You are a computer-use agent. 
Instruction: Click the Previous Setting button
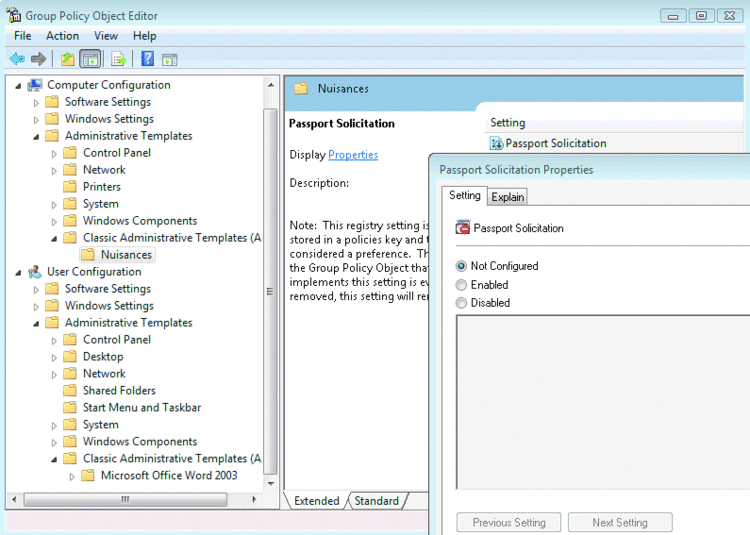point(509,522)
